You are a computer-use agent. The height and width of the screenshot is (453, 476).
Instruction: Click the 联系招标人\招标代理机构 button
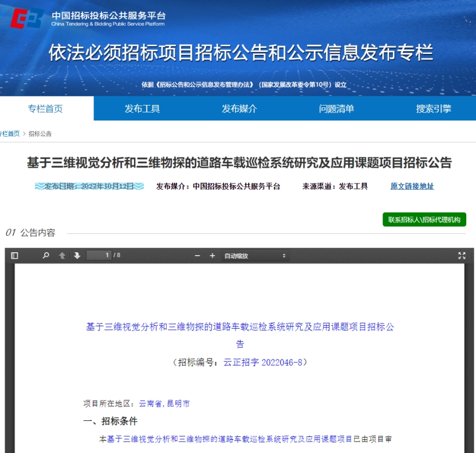424,220
